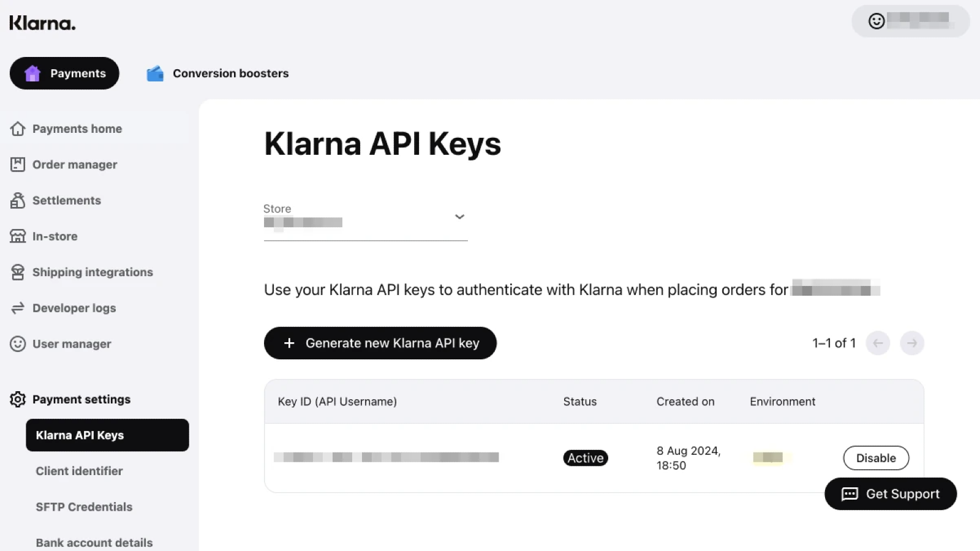980x551 pixels.
Task: Click the Shipping integrations icon
Action: [x=18, y=272]
